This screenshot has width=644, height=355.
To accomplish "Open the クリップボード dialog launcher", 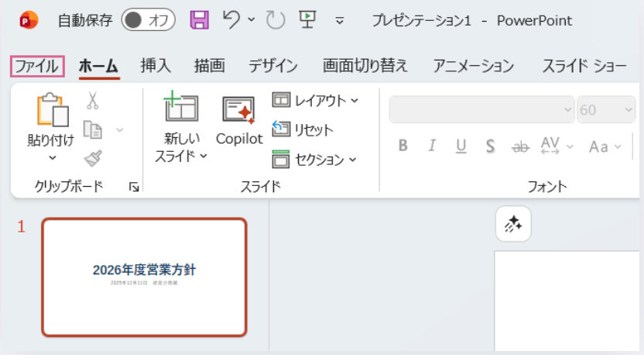I will point(134,187).
